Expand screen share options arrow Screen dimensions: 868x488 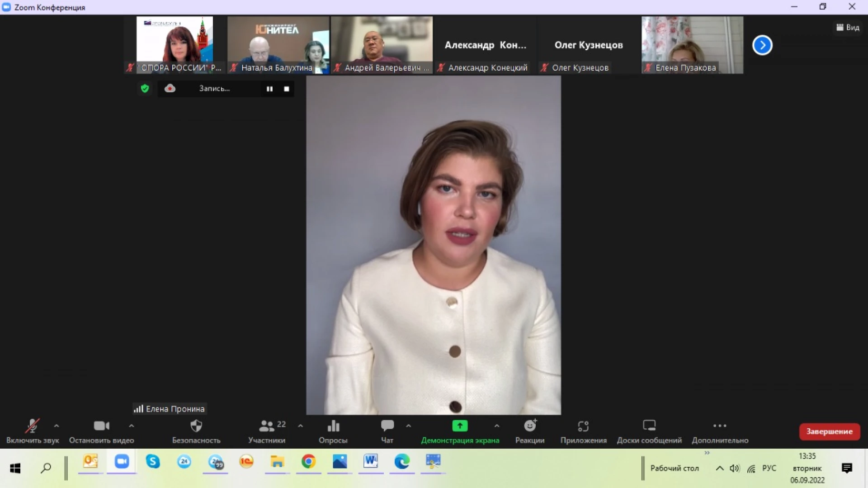coord(497,426)
